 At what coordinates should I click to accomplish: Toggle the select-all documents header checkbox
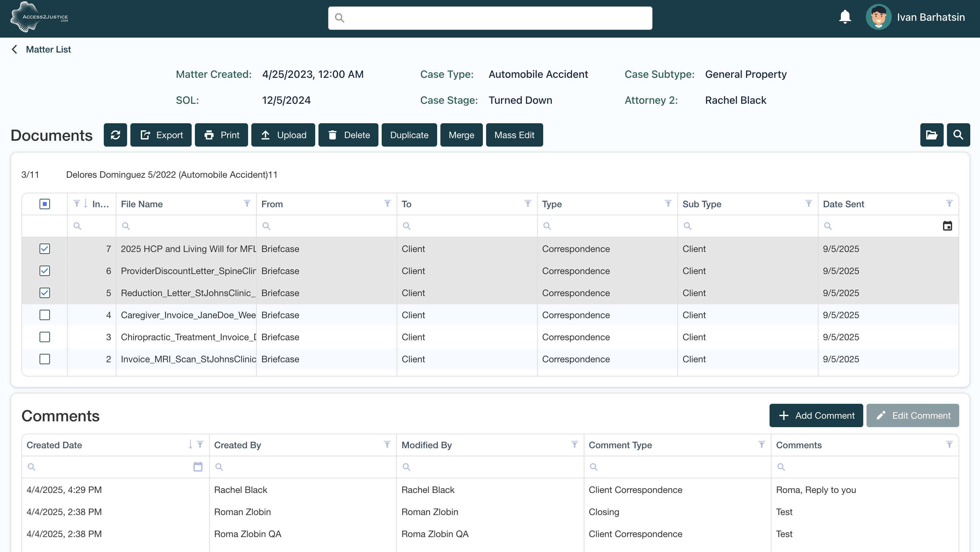44,204
